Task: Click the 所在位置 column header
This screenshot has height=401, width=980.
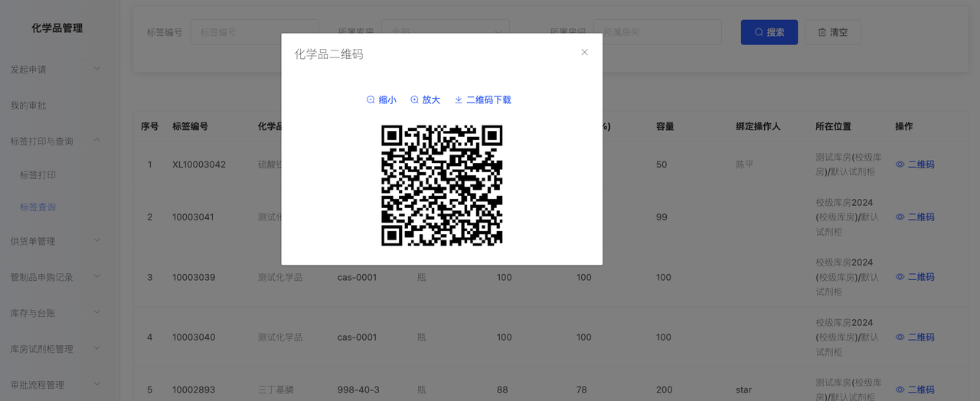Action: pyautogui.click(x=834, y=126)
